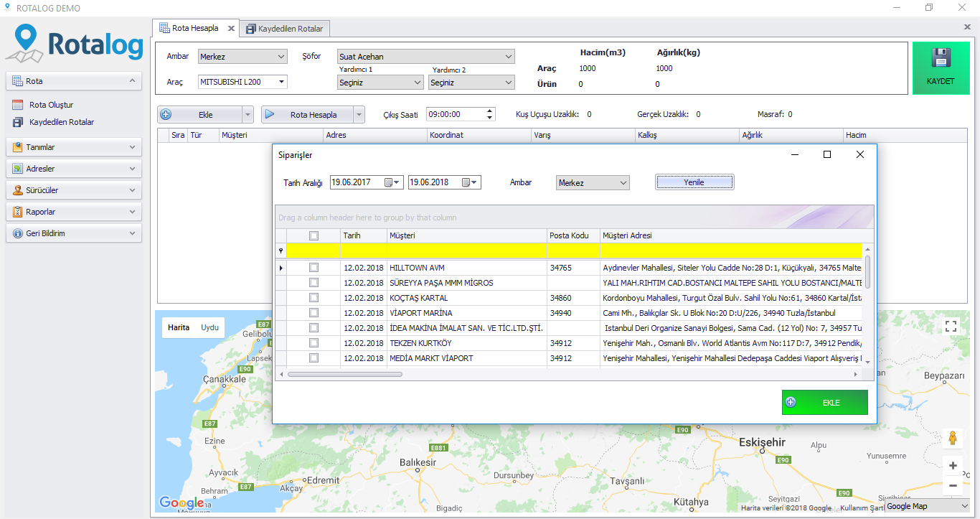Click the Rota Hesapla calculate button
This screenshot has width=980, height=519.
308,115
